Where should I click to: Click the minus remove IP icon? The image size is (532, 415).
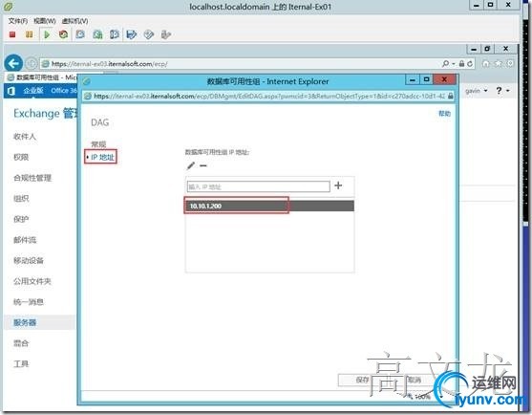pyautogui.click(x=203, y=165)
